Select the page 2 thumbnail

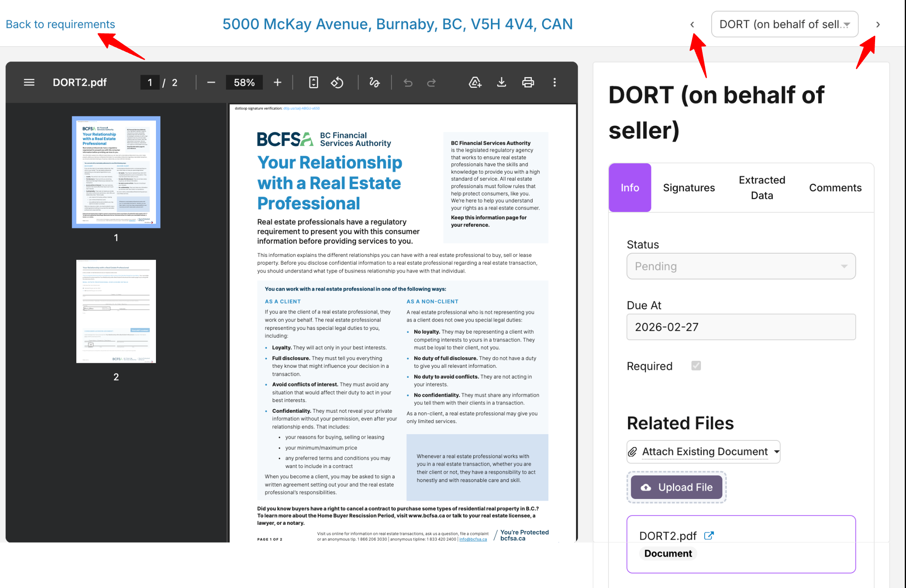click(116, 311)
